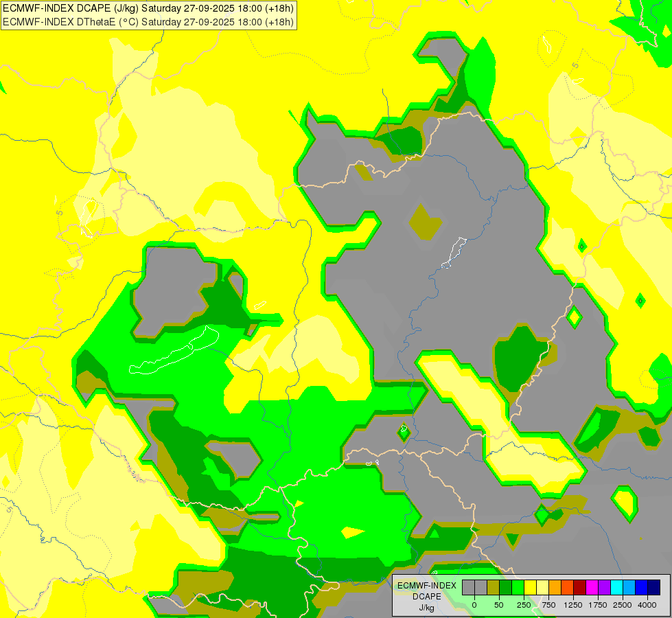Click the legend label '250'
This screenshot has width=672, height=618.
(x=524, y=605)
